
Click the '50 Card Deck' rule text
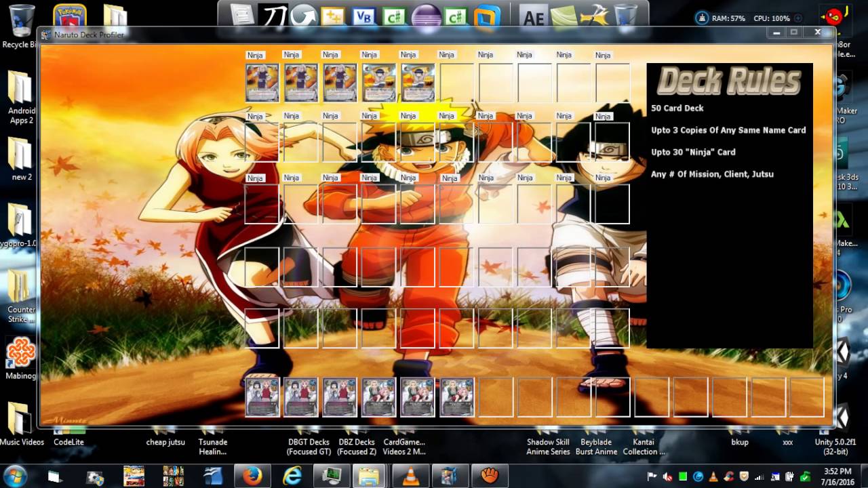677,108
